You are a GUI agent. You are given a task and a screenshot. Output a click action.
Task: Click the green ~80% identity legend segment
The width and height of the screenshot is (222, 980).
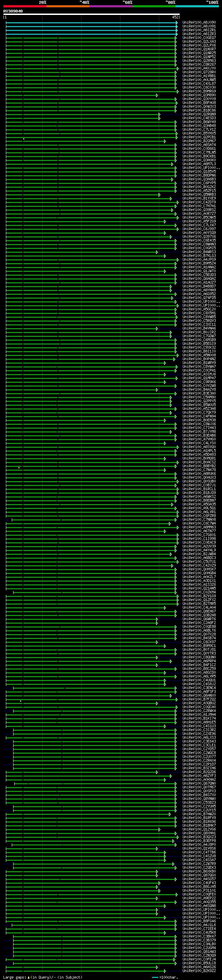point(154,6)
